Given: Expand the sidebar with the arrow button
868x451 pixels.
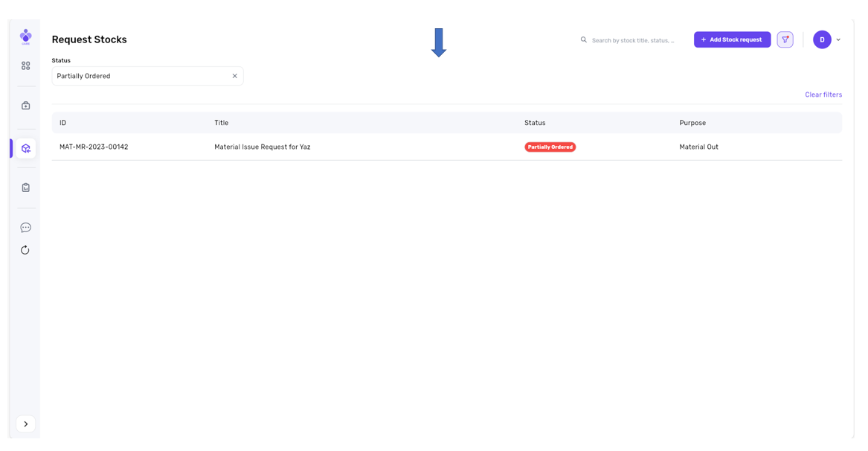Looking at the screenshot, I should tap(26, 424).
